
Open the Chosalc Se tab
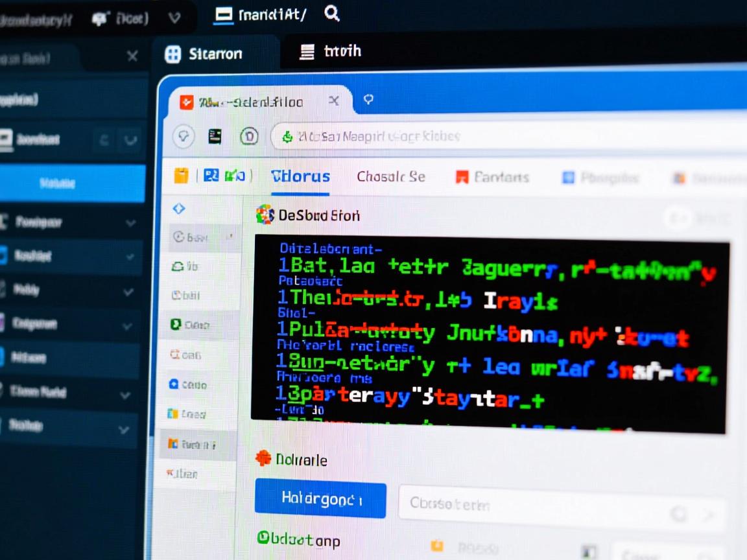tap(390, 176)
